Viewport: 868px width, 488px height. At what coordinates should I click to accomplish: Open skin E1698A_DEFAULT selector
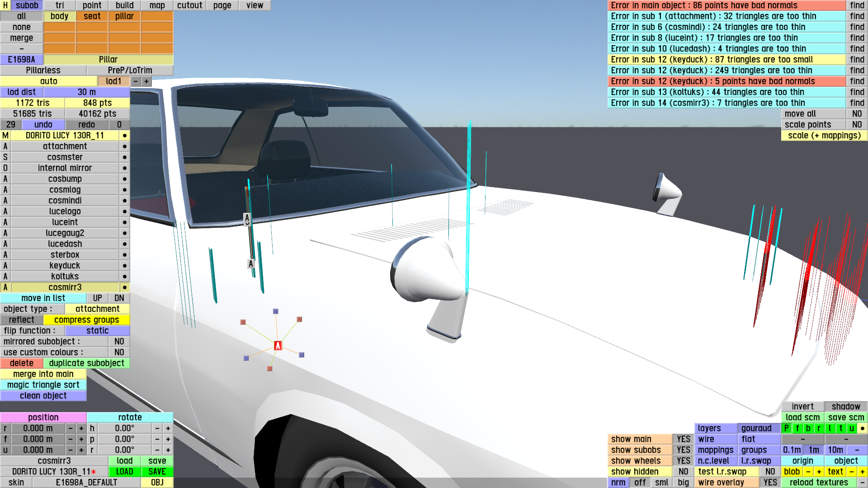pos(86,482)
